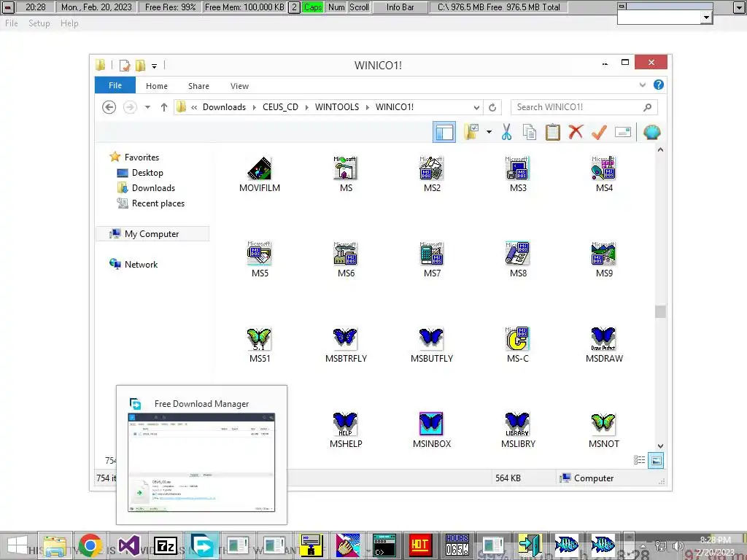
Task: Open 7-Zip from the taskbar
Action: [166, 545]
